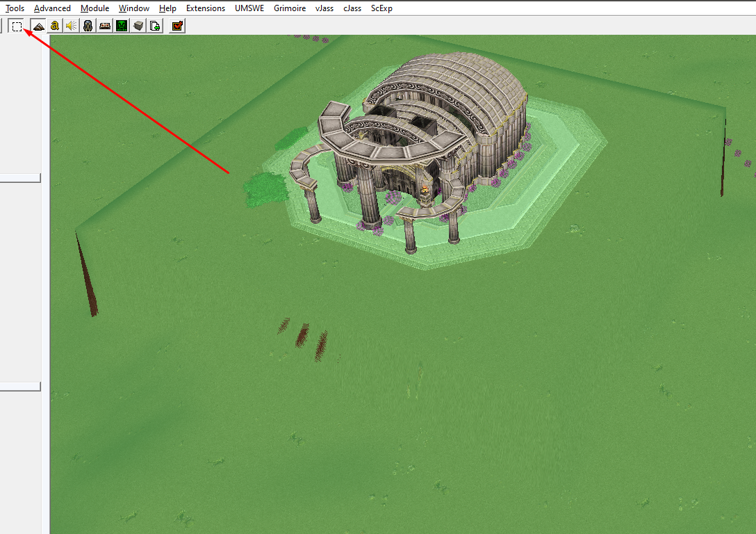The height and width of the screenshot is (534, 756).
Task: Activate the Selection Brush tool
Action: [17, 26]
